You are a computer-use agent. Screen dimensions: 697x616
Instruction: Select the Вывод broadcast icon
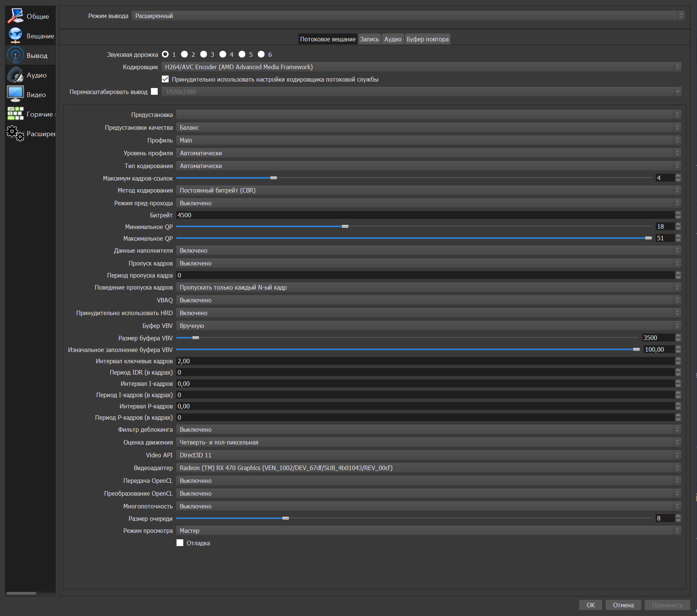pos(15,55)
